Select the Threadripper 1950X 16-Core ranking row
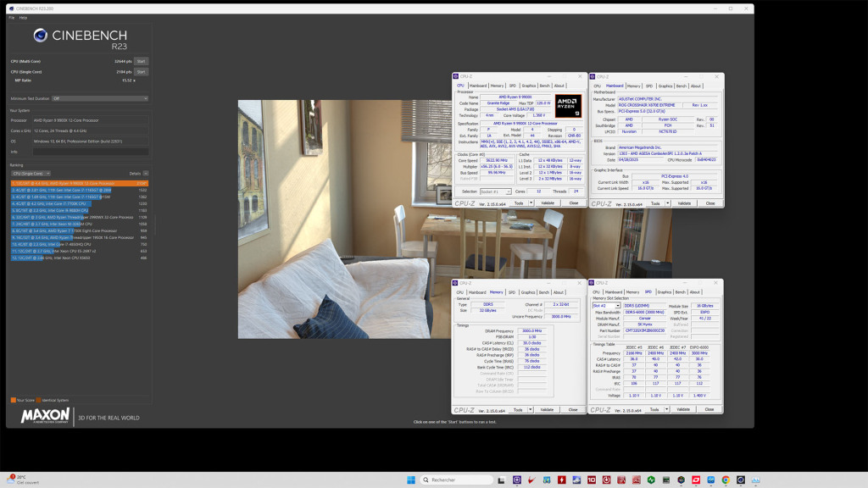This screenshot has height=488, width=868. coord(79,237)
